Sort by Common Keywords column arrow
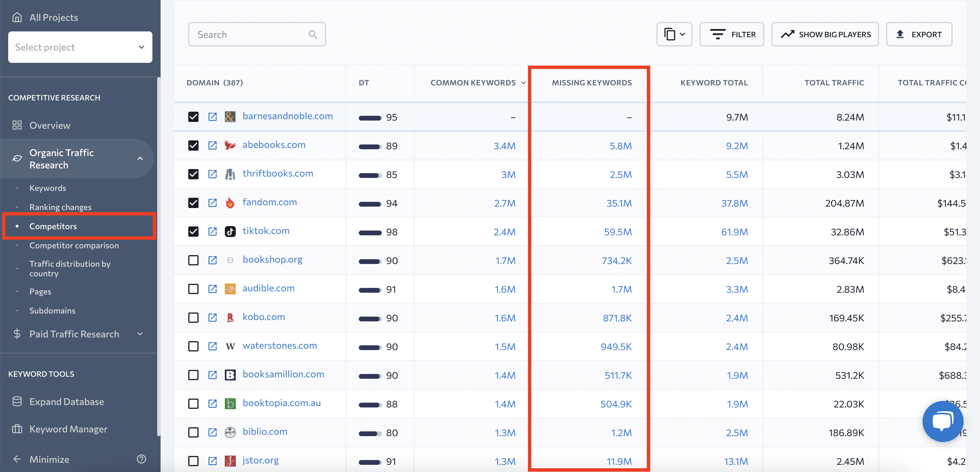The width and height of the screenshot is (980, 472). 523,83
